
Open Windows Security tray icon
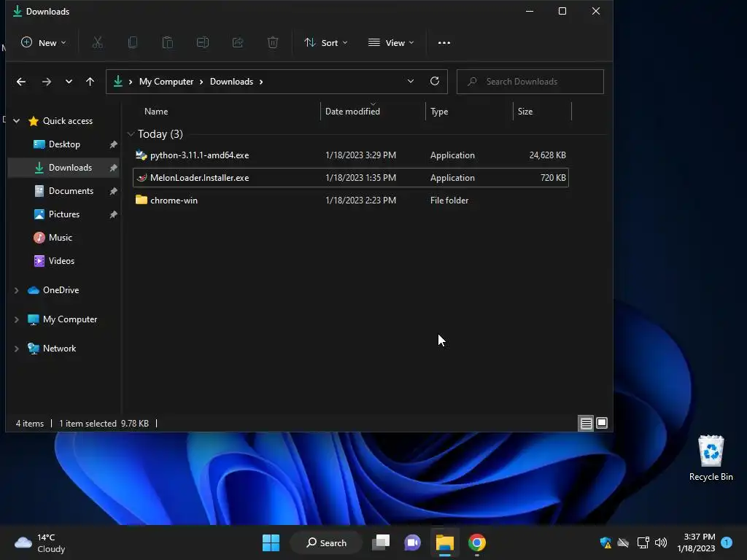coord(605,542)
